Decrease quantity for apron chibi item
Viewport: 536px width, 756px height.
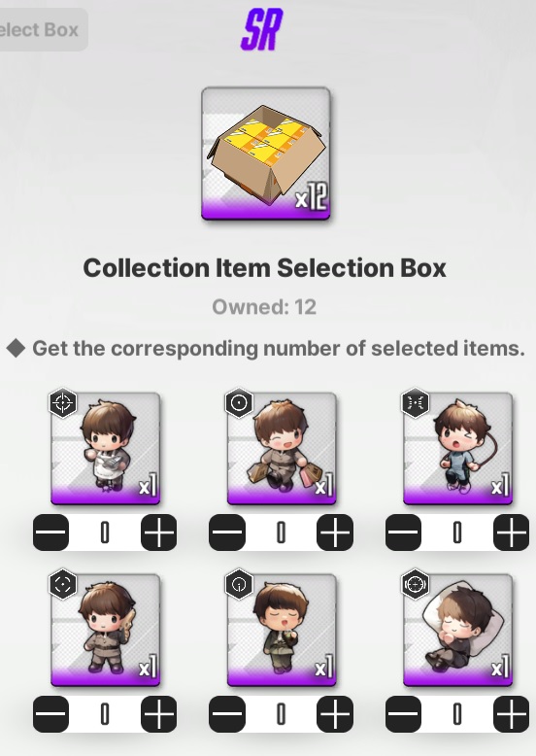[x=50, y=533]
